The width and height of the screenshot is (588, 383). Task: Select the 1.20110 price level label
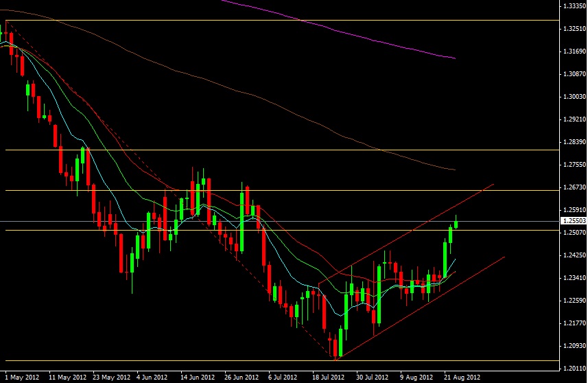(x=574, y=369)
